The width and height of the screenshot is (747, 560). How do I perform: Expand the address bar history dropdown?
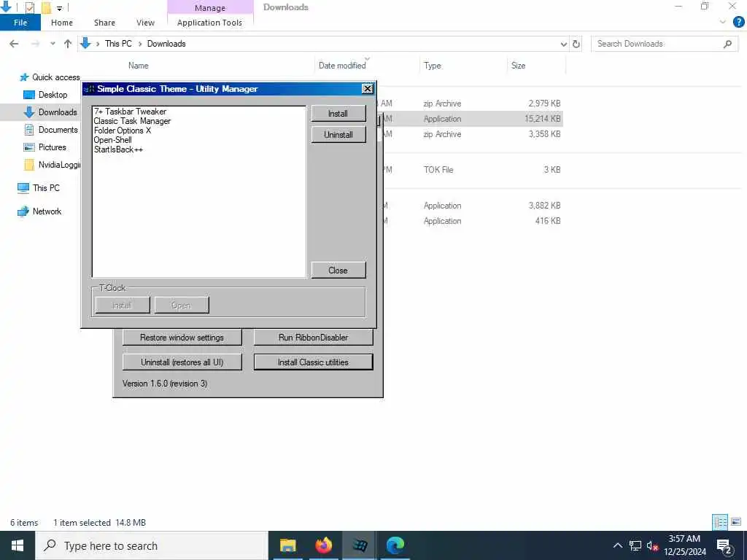[x=564, y=44]
